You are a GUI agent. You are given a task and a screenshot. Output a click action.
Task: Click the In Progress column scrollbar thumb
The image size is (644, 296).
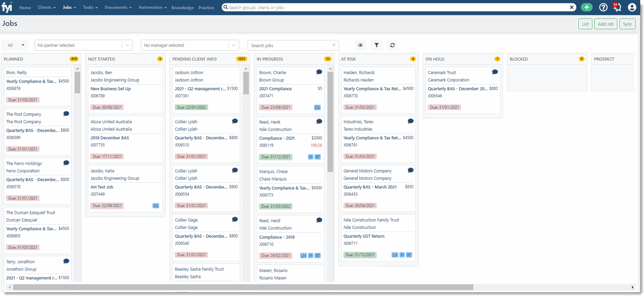pyautogui.click(x=330, y=122)
